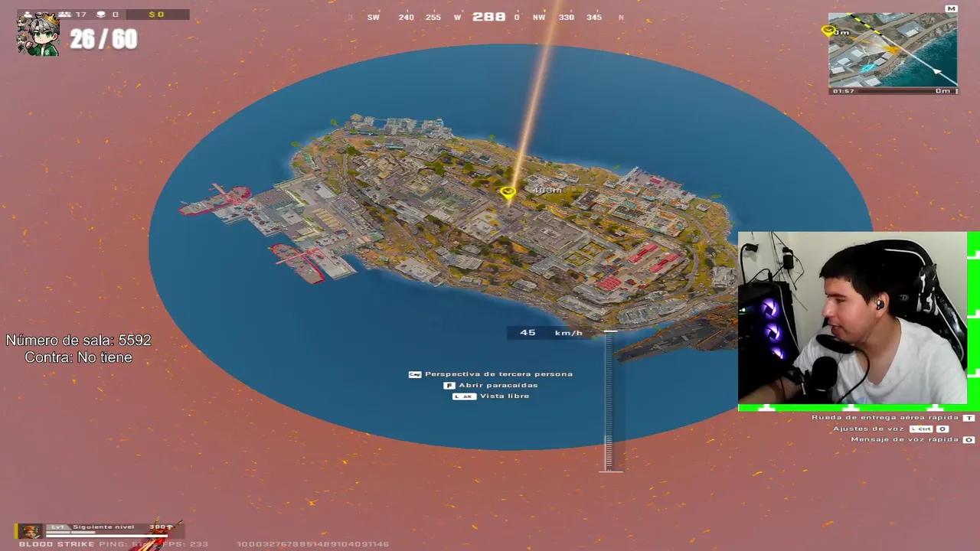Click the F key icon for parachute
The height and width of the screenshot is (551, 980).
[x=449, y=385]
